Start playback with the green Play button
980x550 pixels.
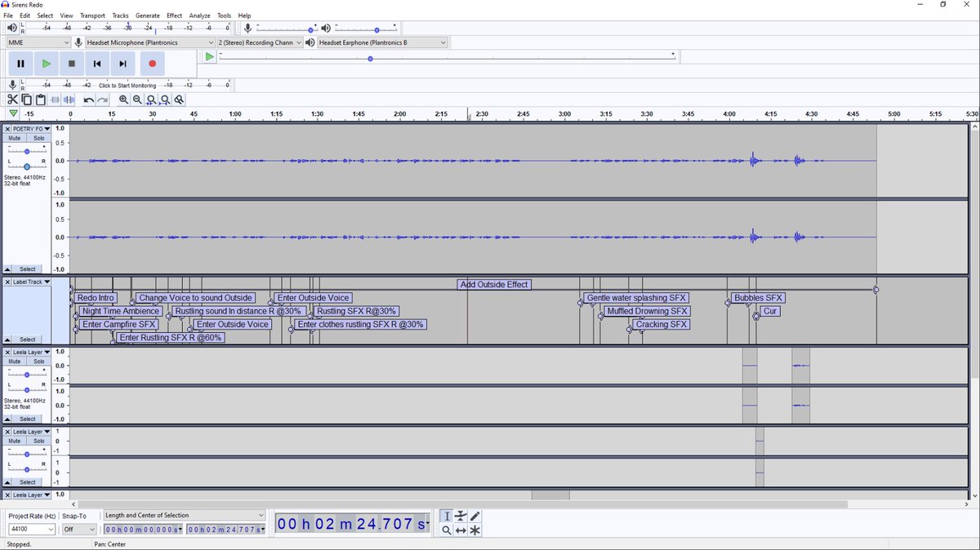47,64
